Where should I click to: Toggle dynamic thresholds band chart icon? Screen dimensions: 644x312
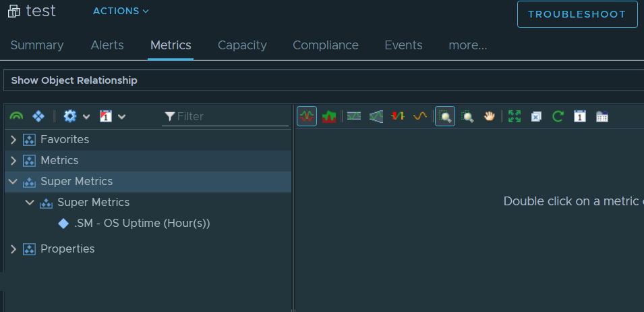353,116
